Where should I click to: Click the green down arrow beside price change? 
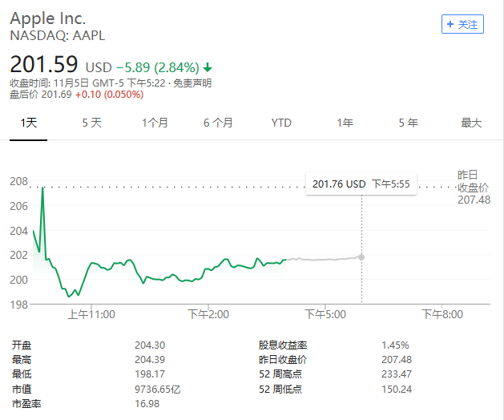pos(208,67)
